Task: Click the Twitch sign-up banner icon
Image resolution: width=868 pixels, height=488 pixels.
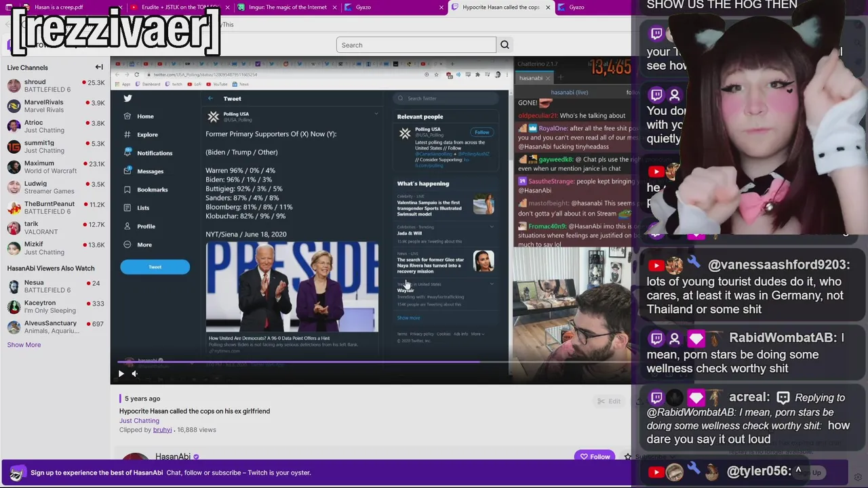Action: (16, 472)
